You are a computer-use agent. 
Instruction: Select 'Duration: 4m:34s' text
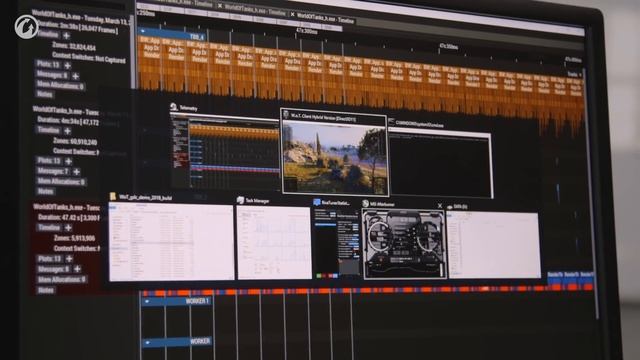(68, 120)
